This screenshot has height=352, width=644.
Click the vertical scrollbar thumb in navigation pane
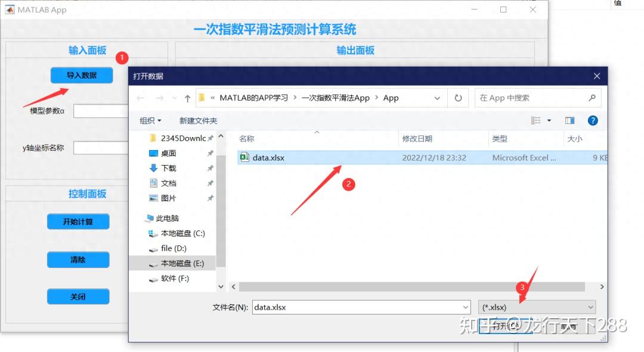click(x=221, y=211)
